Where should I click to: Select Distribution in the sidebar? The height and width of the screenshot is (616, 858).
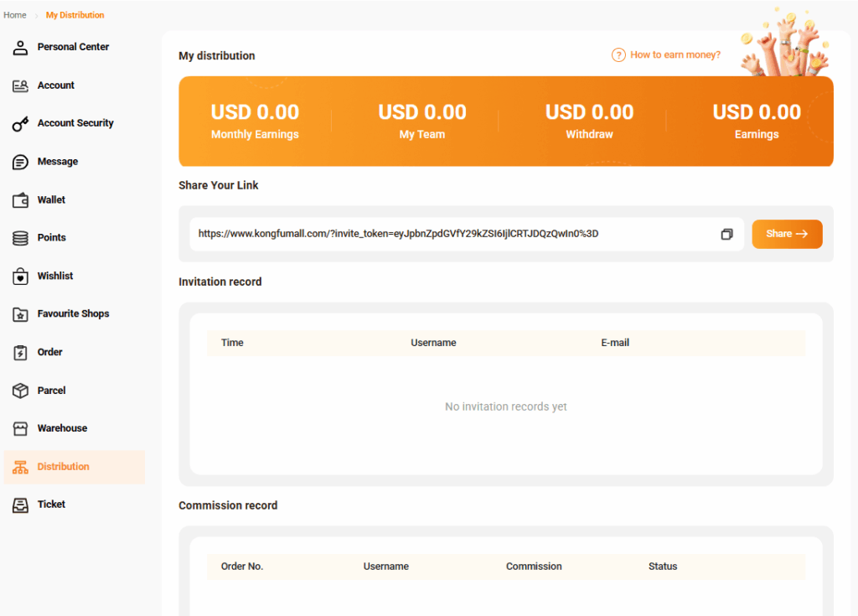click(63, 467)
